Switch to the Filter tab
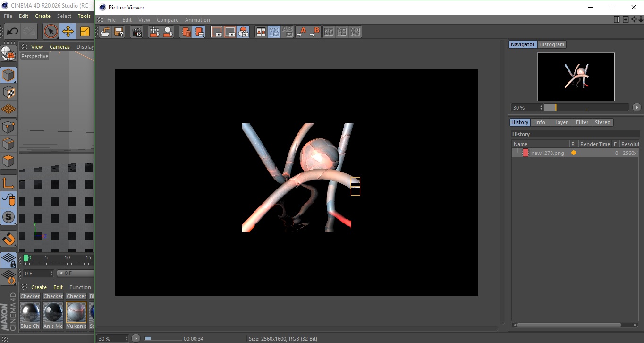Screen dimensions: 644x343 (582, 122)
